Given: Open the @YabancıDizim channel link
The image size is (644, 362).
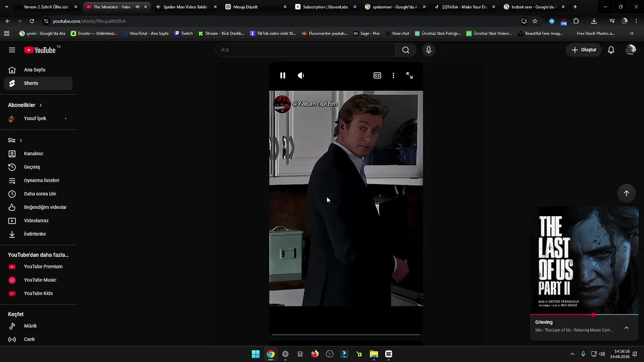Looking at the screenshot, I should pyautogui.click(x=315, y=104).
